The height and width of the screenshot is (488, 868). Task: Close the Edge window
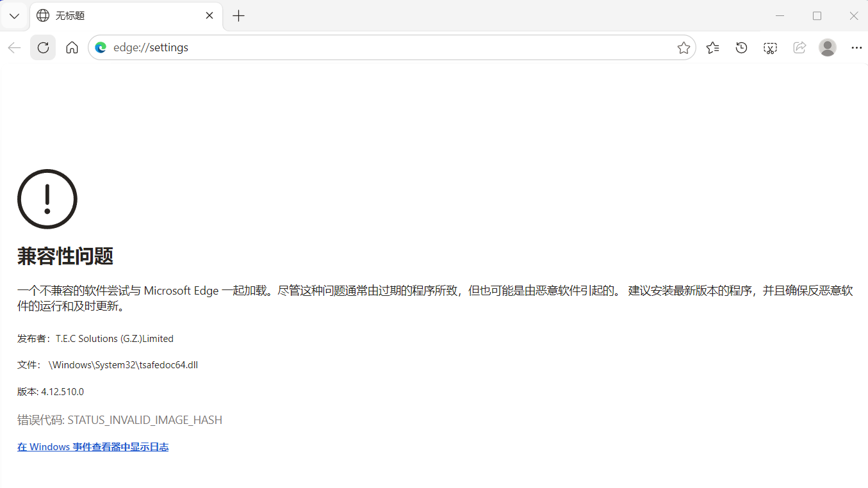click(x=853, y=16)
